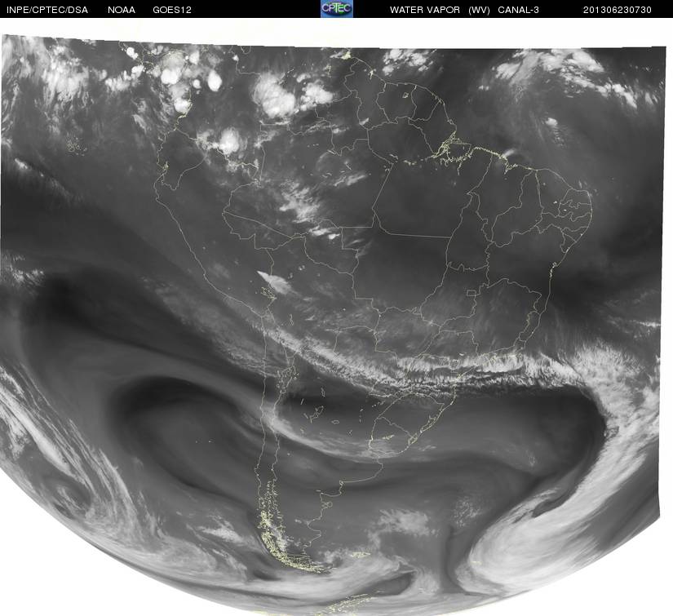
Task: Select the NOAA label in header
Action: point(122,10)
